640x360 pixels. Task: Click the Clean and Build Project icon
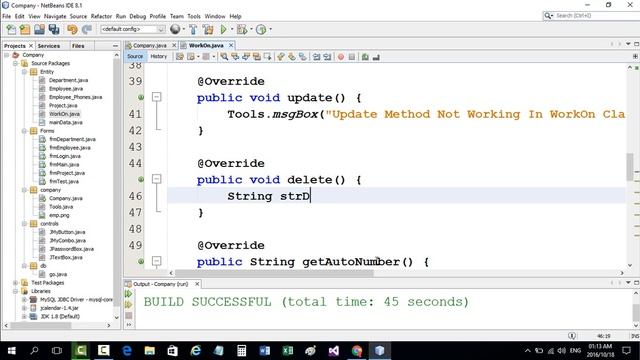pos(208,29)
